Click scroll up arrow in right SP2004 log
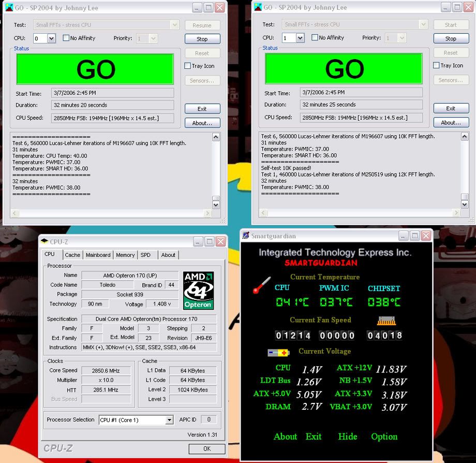 [x=465, y=136]
